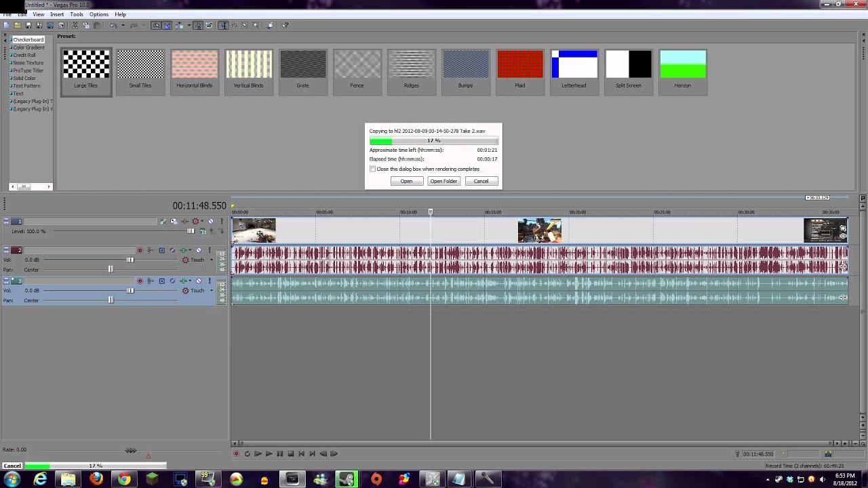The image size is (868, 488).
Task: Click the Pause button in transport bar
Action: (x=279, y=454)
